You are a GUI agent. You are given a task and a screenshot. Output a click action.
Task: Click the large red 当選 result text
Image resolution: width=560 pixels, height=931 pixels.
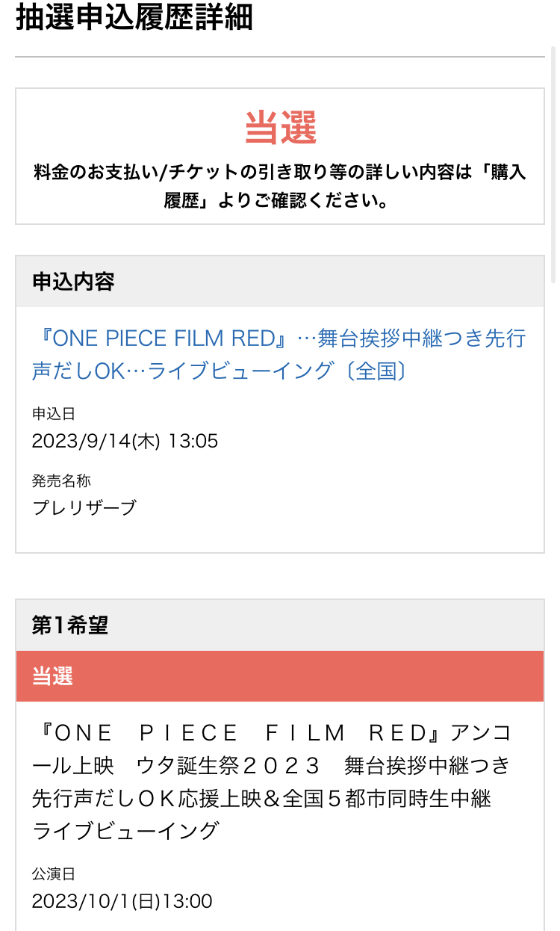click(281, 128)
